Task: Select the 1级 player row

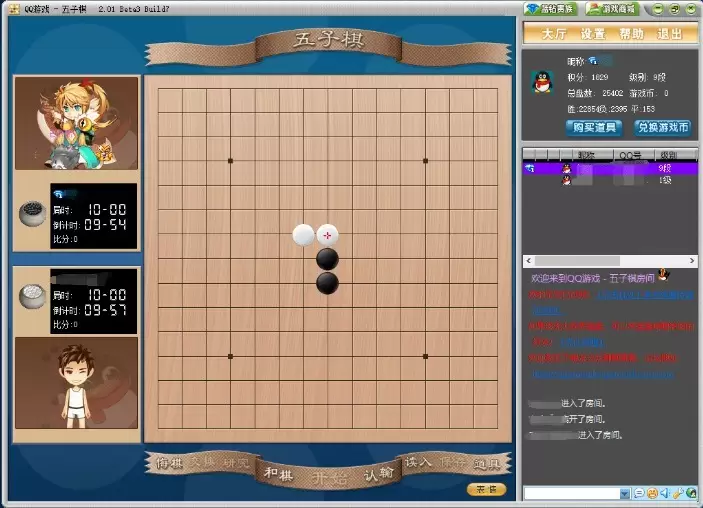Action: point(610,180)
